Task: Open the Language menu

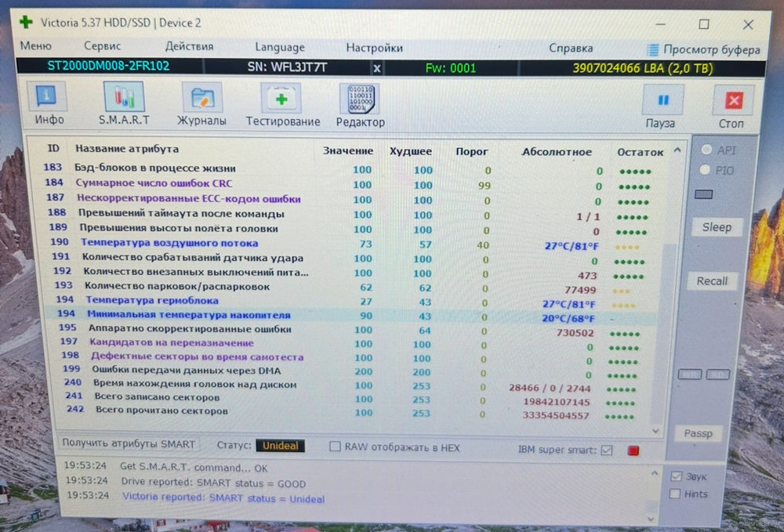Action: [280, 47]
